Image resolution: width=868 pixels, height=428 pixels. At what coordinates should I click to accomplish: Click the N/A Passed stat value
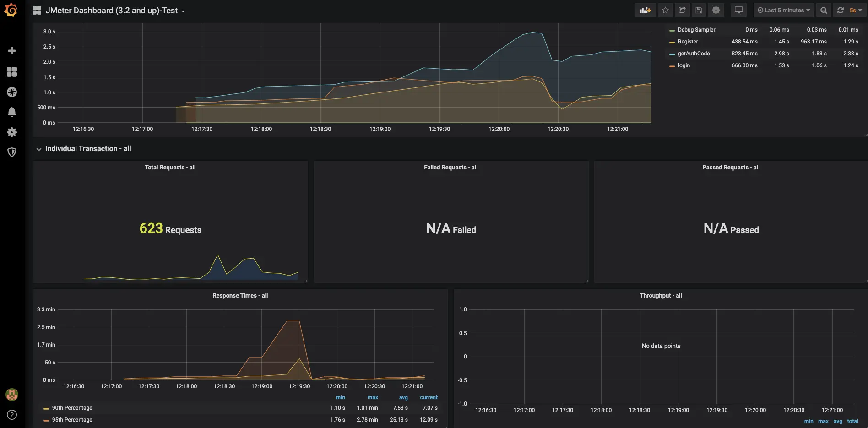pyautogui.click(x=731, y=228)
